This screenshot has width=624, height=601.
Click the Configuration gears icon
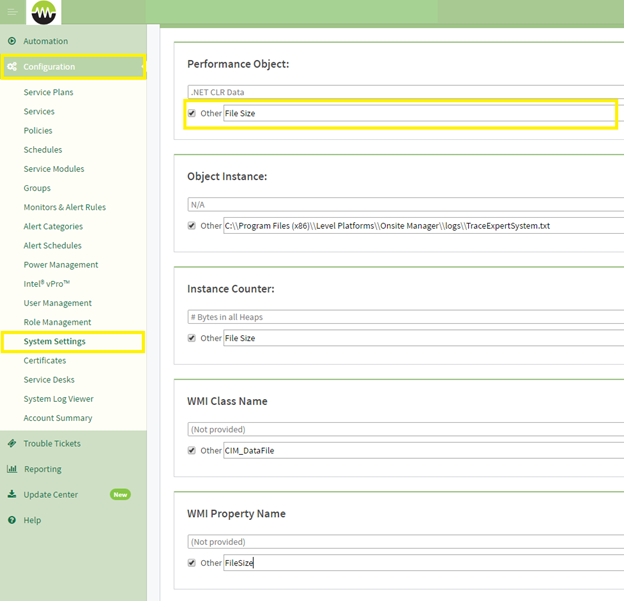click(x=12, y=66)
